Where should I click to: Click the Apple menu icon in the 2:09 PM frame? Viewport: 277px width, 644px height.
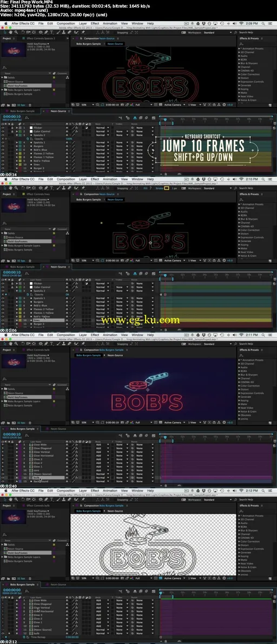click(x=6, y=24)
